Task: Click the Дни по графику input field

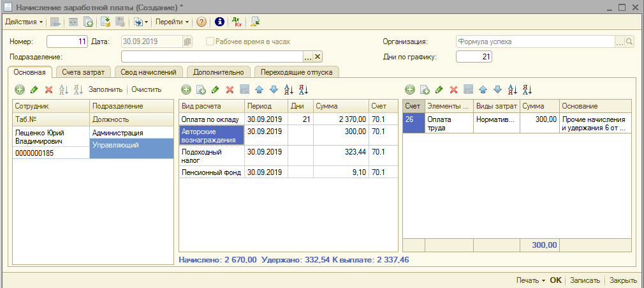Action: click(474, 57)
